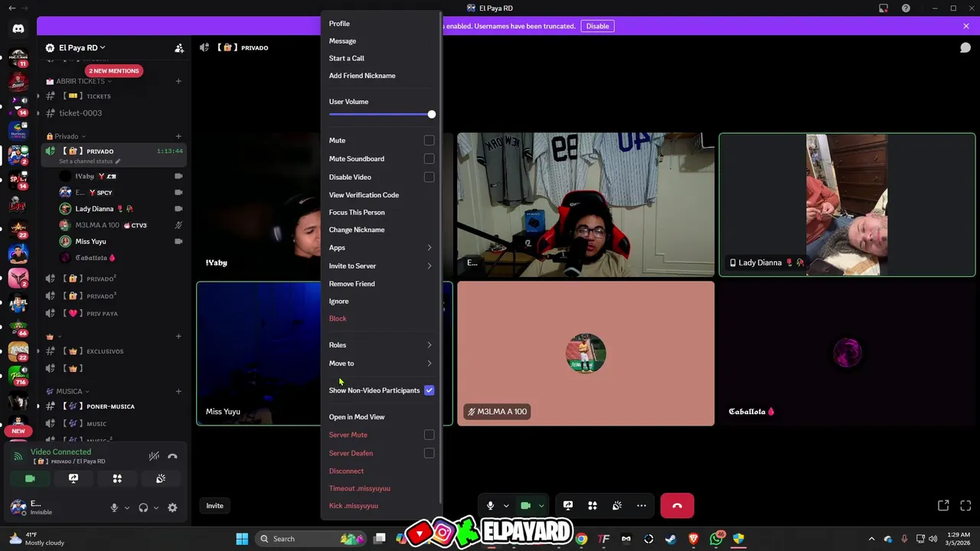Open more options ellipsis in call bar
This screenshot has height=551, width=980.
coord(642,506)
